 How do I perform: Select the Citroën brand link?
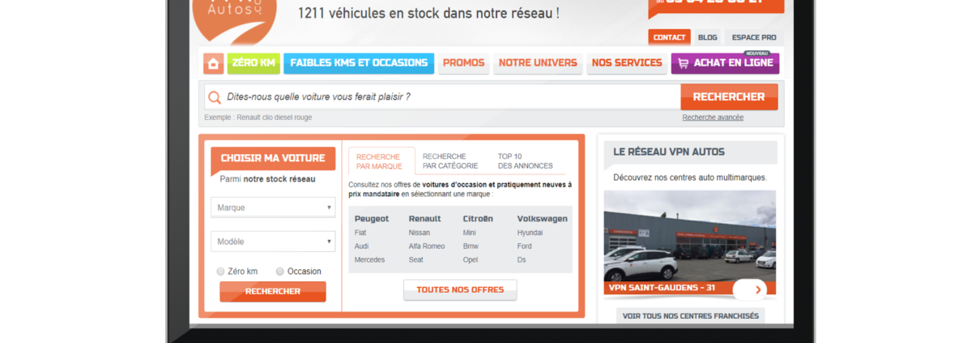[478, 219]
